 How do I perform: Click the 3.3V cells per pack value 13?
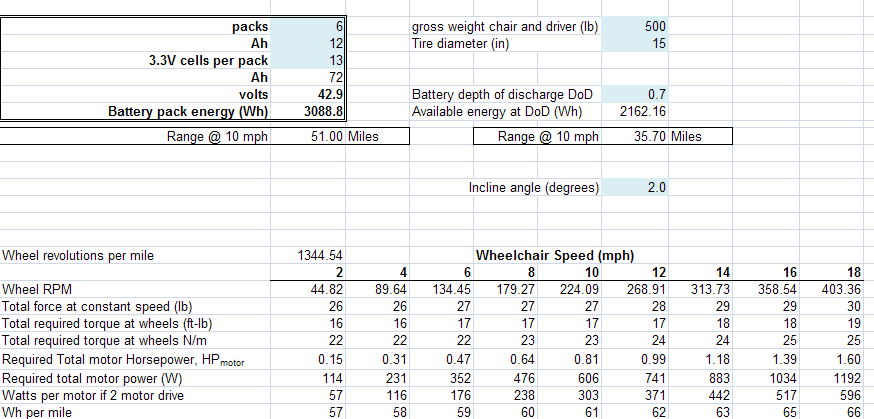(x=308, y=59)
